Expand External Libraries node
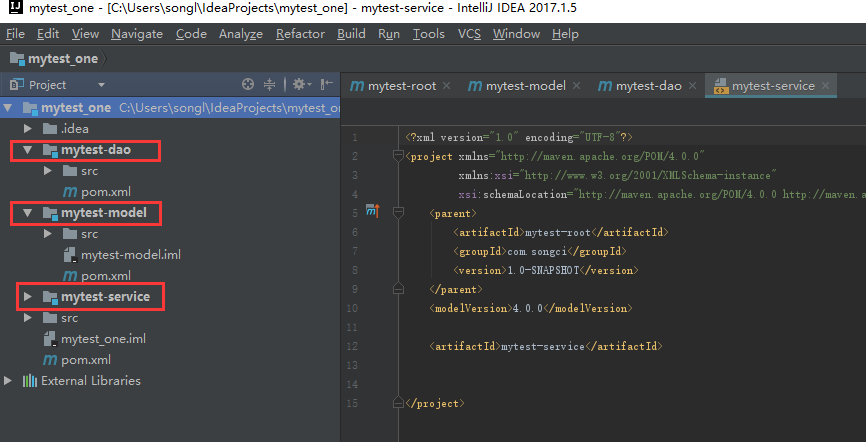 tap(7, 381)
